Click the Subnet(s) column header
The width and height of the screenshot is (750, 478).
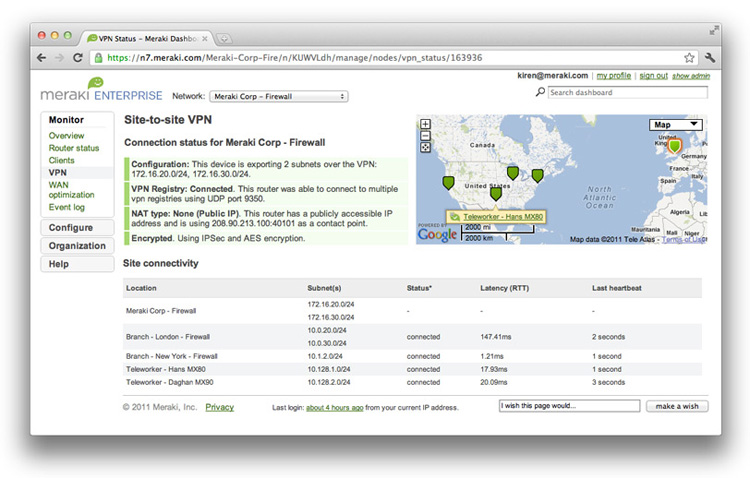tap(324, 288)
